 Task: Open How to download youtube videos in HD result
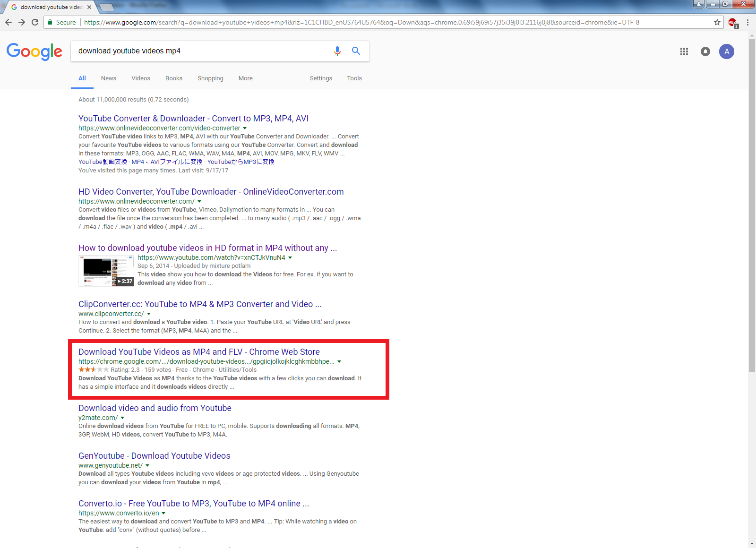pyautogui.click(x=207, y=248)
